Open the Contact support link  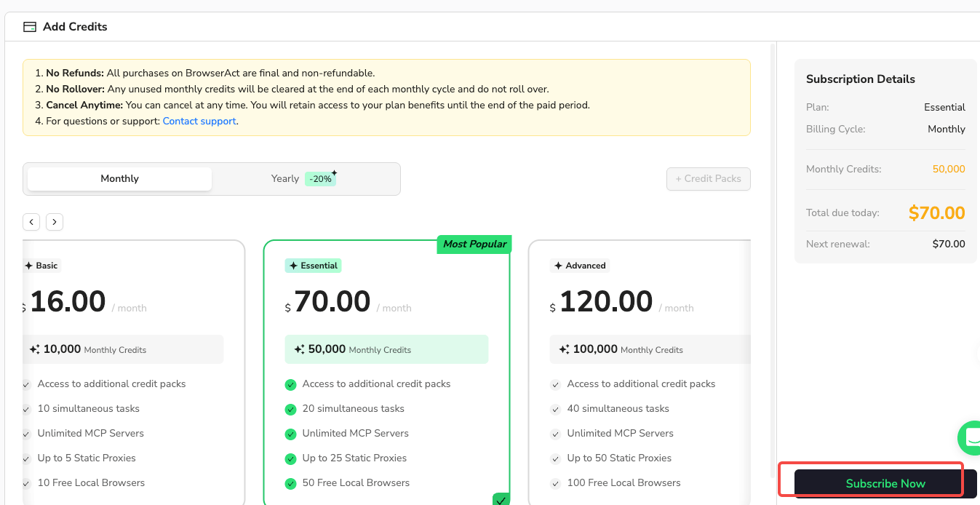199,122
